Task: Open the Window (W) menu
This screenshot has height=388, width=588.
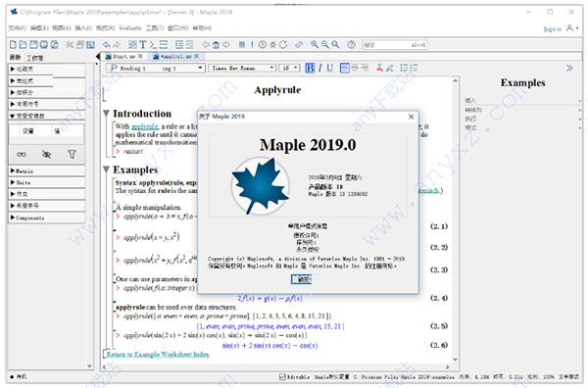Action: point(178,28)
